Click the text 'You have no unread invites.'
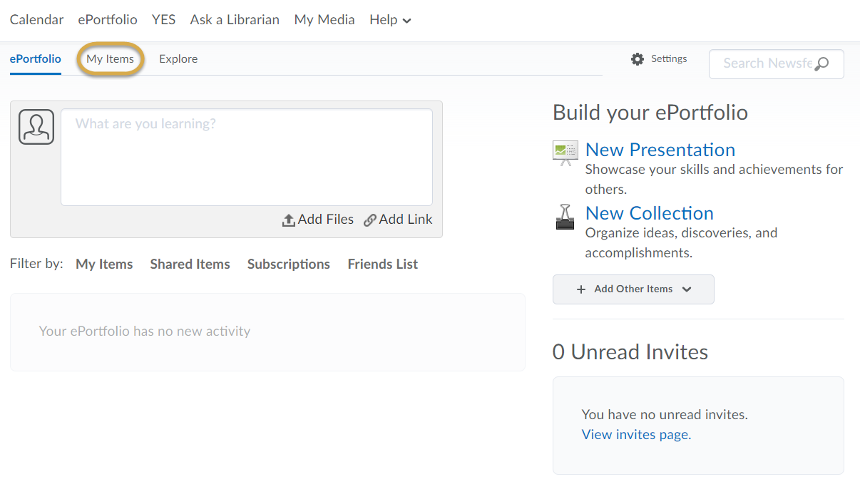Viewport: 860px width, 504px height. (x=665, y=414)
